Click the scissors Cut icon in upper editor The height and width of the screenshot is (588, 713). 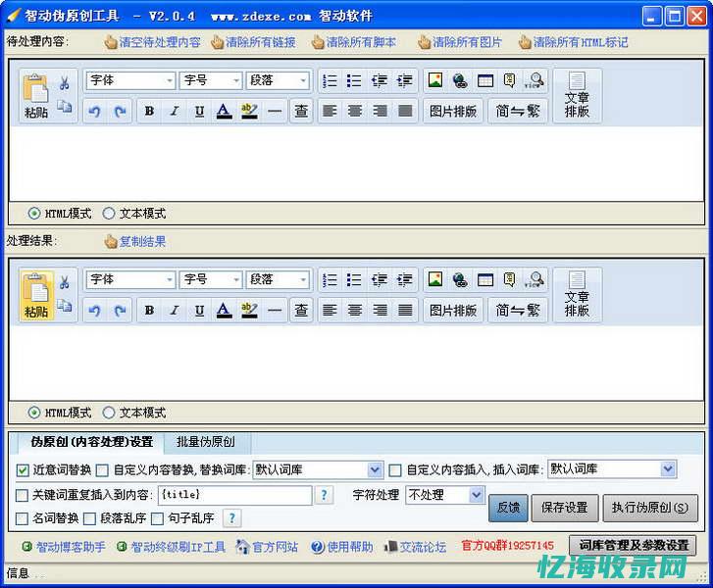coord(65,83)
